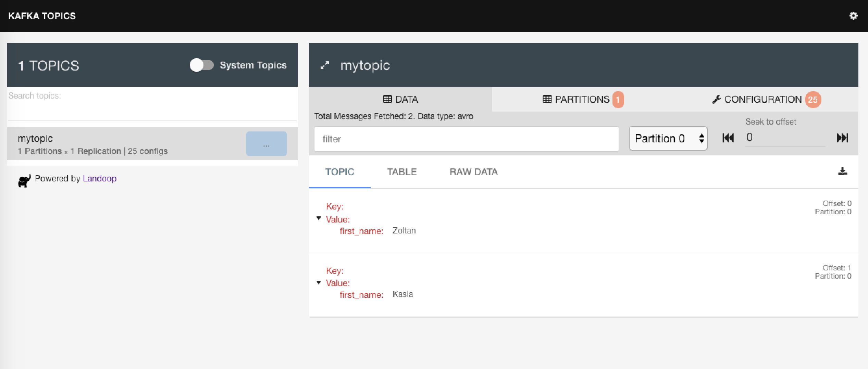The width and height of the screenshot is (868, 369).
Task: Click the grid icon beside Partitions
Action: (x=547, y=99)
